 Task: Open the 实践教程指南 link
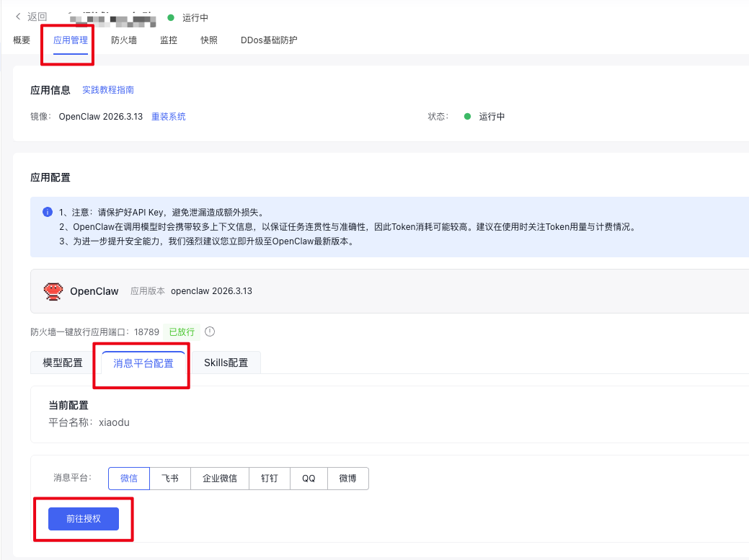(108, 90)
